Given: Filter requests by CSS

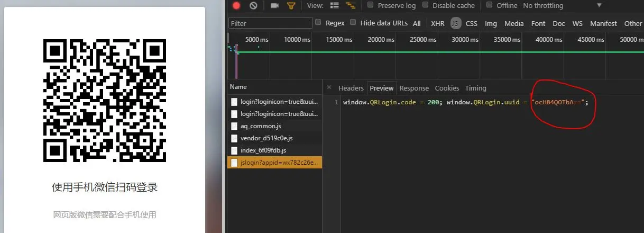Looking at the screenshot, I should 472,23.
